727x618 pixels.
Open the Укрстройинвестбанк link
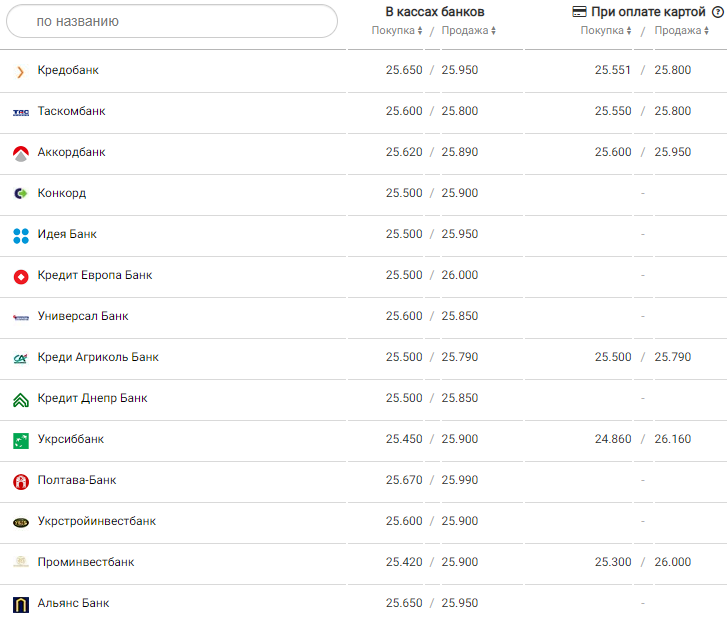[x=96, y=522]
